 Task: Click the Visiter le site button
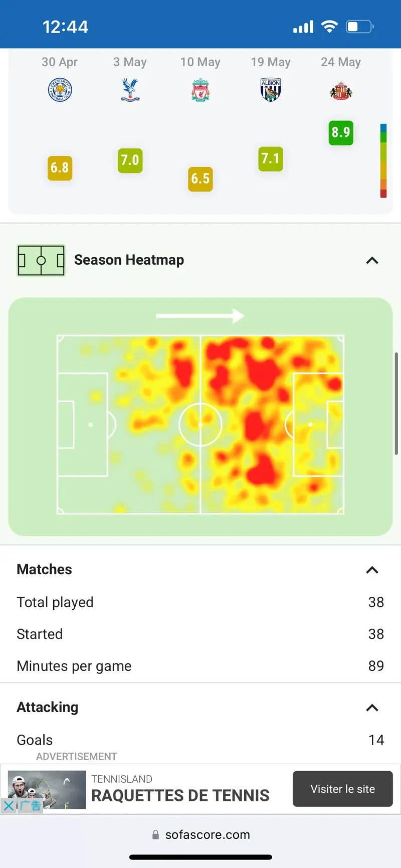(x=343, y=789)
